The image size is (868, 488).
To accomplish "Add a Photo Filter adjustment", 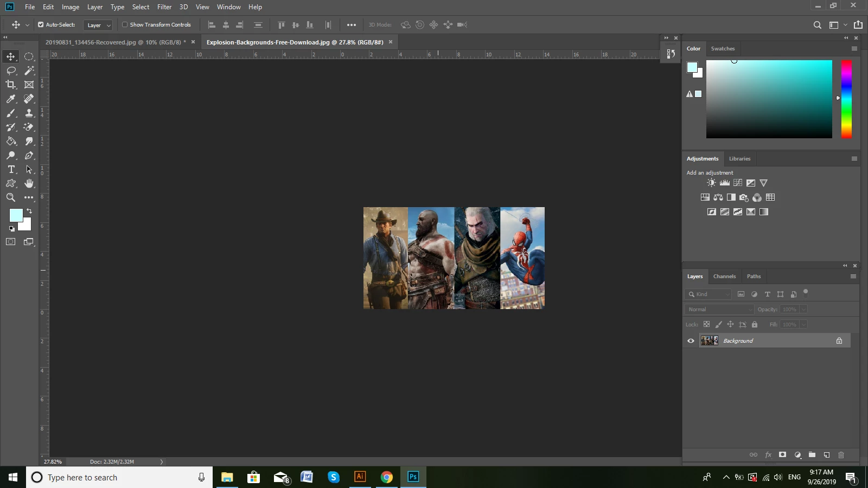I will [x=744, y=197].
